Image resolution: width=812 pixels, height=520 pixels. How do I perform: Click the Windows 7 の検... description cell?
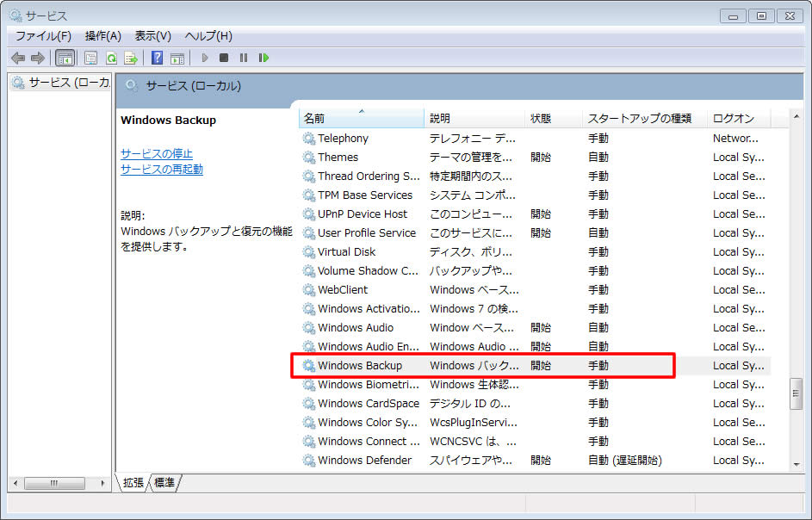(474, 309)
